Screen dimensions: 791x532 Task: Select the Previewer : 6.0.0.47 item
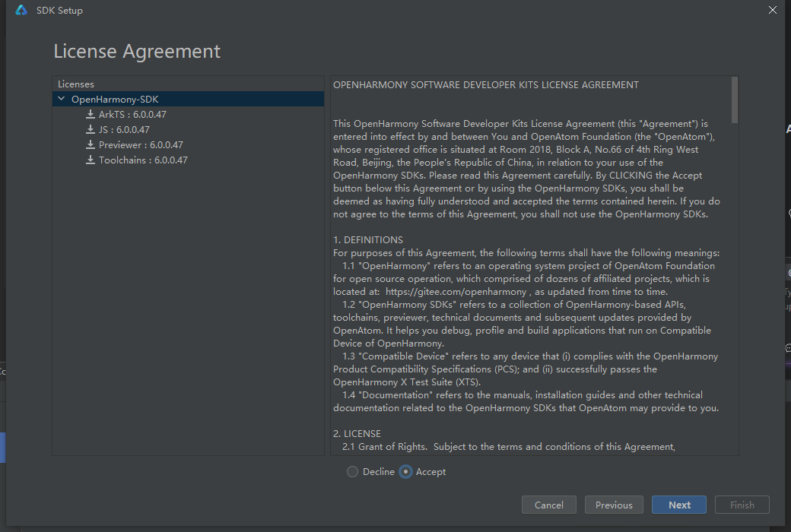point(141,144)
